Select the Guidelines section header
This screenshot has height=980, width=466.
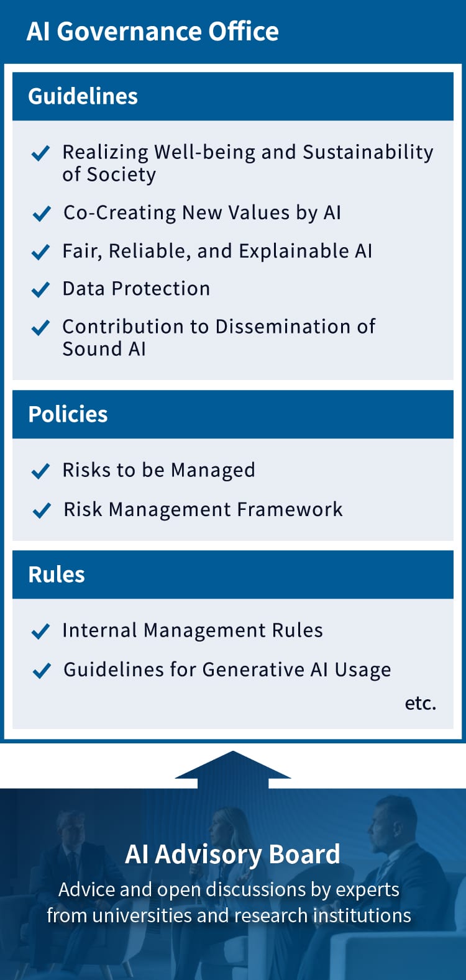83,96
